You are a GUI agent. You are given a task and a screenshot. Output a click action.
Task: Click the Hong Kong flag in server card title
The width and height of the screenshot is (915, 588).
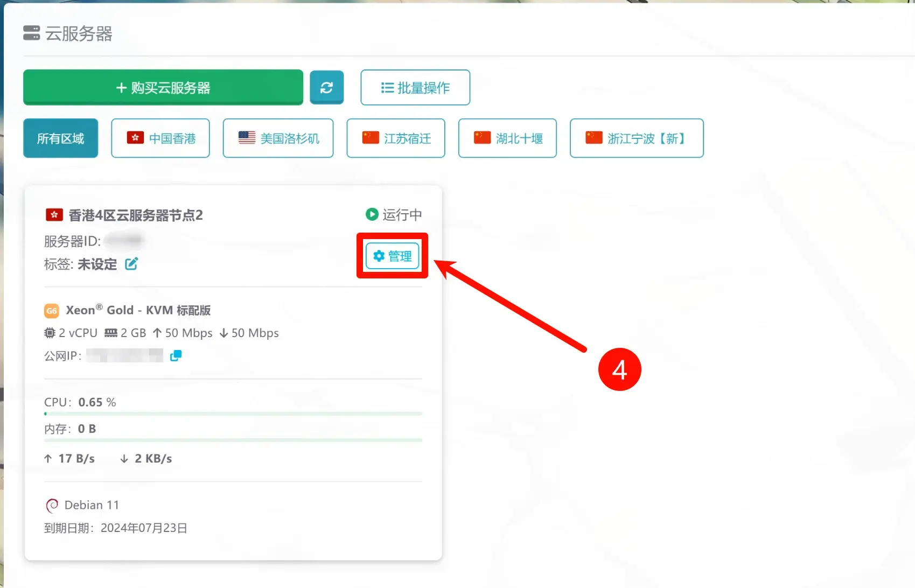pyautogui.click(x=54, y=215)
